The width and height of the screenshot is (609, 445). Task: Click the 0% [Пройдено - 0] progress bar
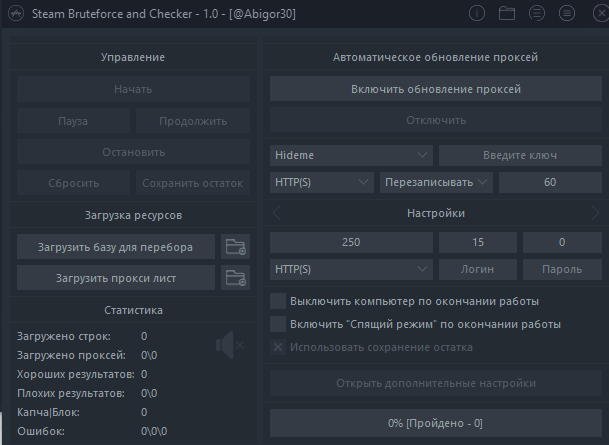(436, 423)
